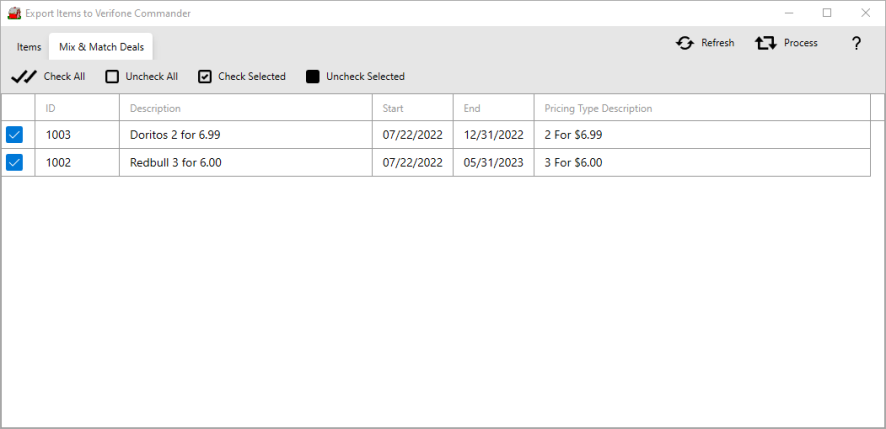Uncheck the Doritos 2 for 6.99 checkbox
The height and width of the screenshot is (429, 886).
(x=15, y=135)
